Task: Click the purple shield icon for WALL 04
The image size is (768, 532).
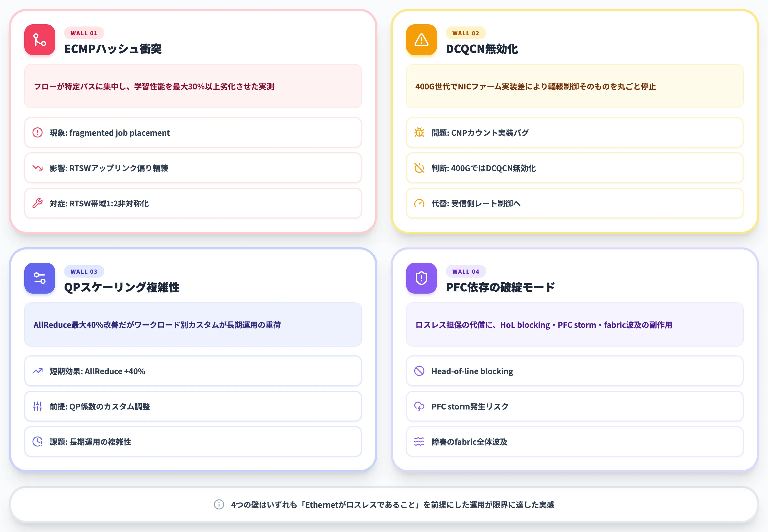Action: tap(421, 278)
